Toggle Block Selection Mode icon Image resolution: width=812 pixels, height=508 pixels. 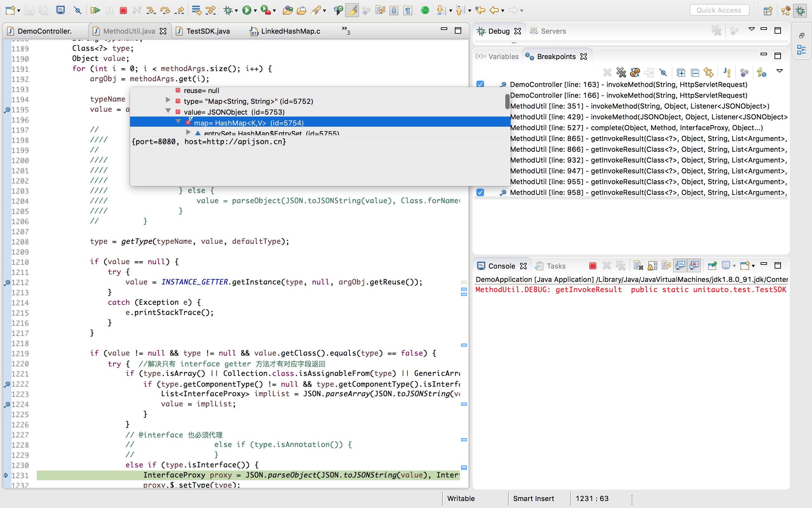394,10
